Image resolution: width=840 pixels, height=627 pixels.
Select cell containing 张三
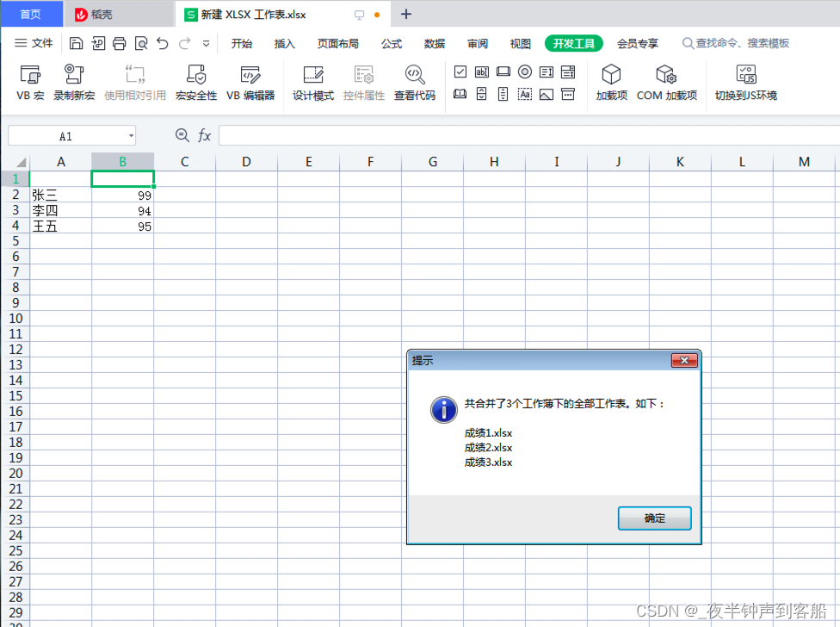tap(60, 195)
